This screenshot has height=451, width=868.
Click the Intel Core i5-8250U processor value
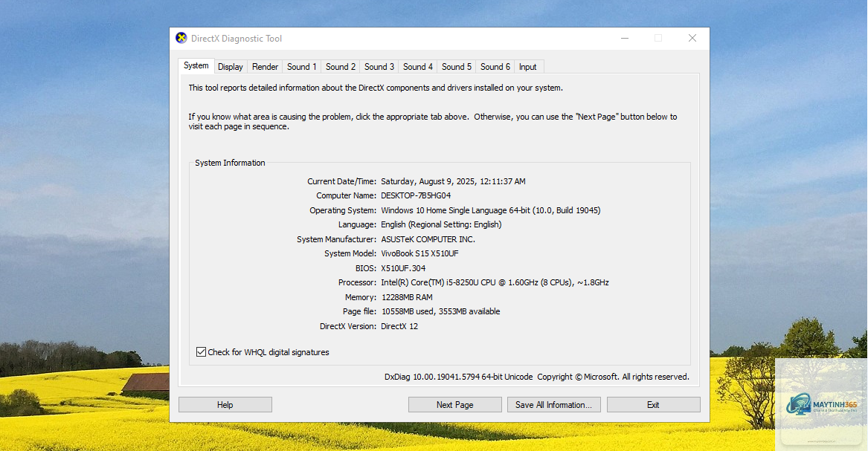point(495,282)
